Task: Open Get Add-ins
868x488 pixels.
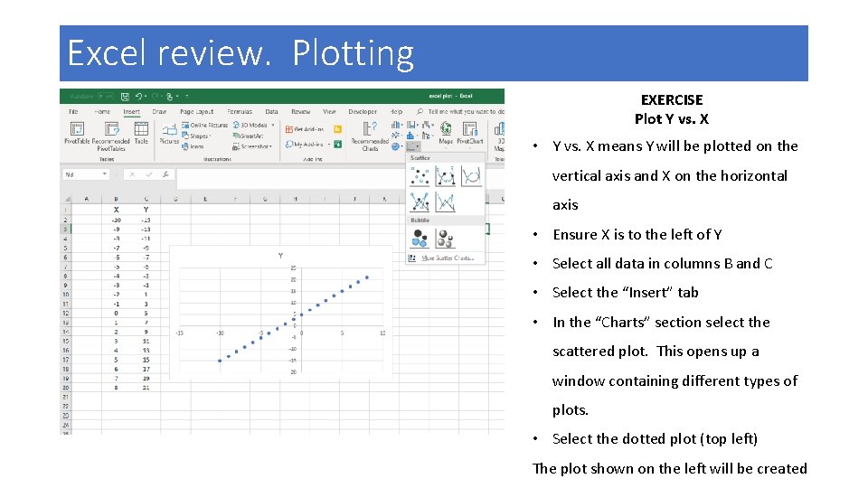Action: pyautogui.click(x=305, y=129)
